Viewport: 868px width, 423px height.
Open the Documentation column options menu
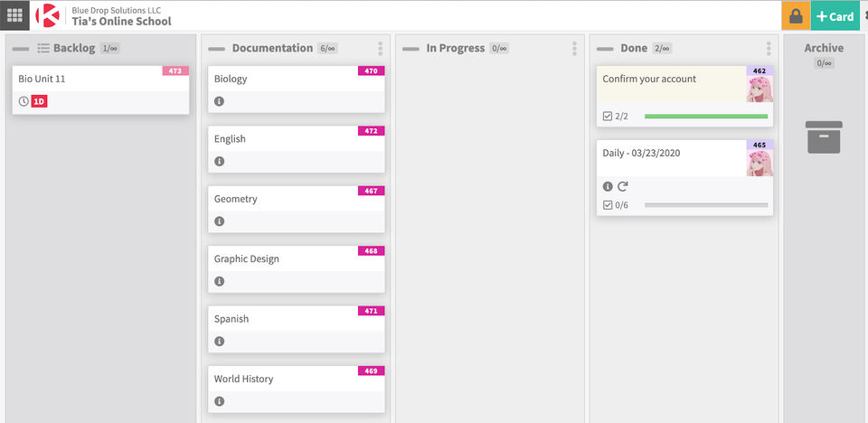click(381, 49)
